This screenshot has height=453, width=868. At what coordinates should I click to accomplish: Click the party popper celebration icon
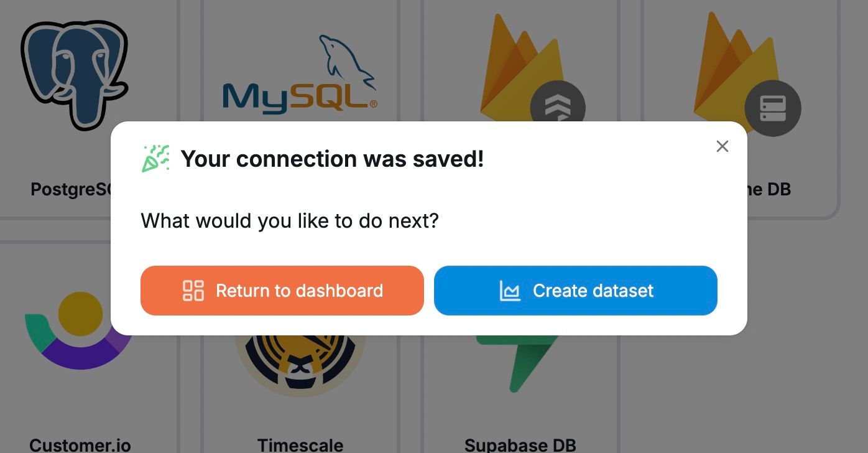[155, 157]
